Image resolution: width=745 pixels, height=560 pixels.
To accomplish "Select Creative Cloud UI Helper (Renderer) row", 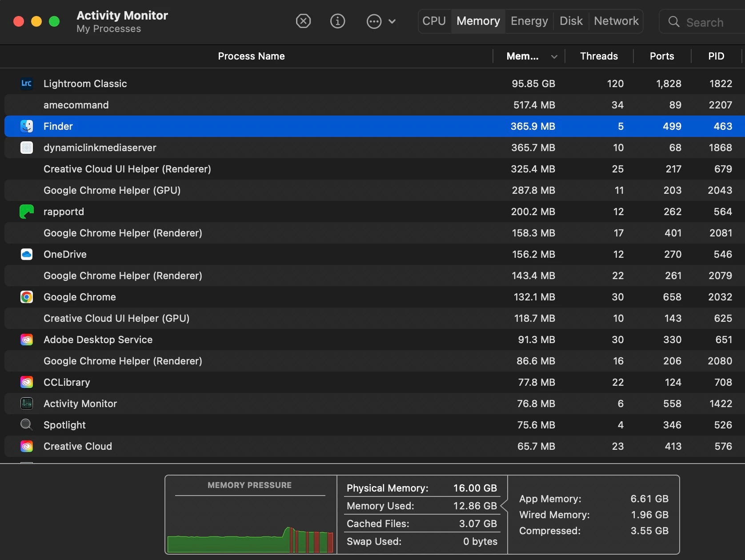I will [x=375, y=169].
